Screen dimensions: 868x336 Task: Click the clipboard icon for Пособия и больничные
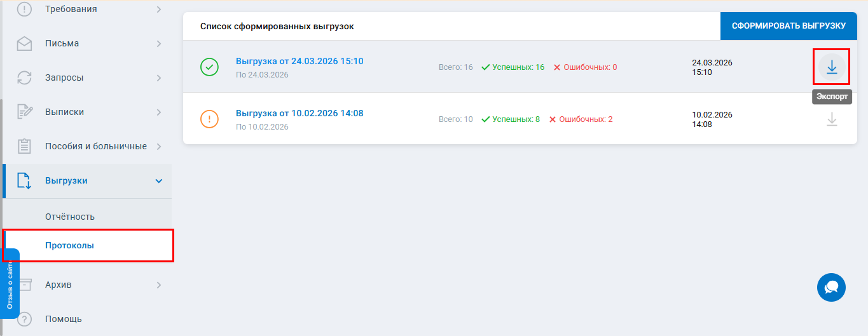pyautogui.click(x=24, y=146)
